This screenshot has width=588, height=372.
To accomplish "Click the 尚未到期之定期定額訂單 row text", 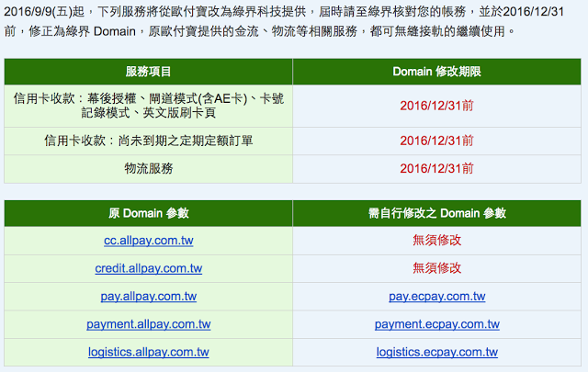I will coord(149,141).
